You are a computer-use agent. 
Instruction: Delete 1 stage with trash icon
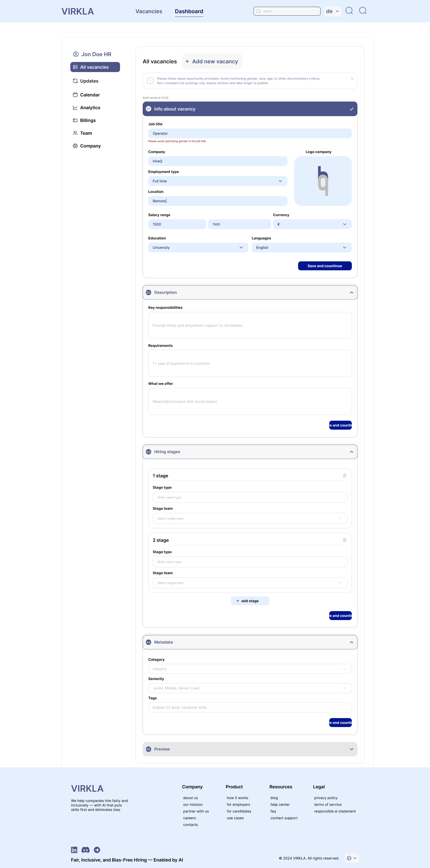click(344, 476)
